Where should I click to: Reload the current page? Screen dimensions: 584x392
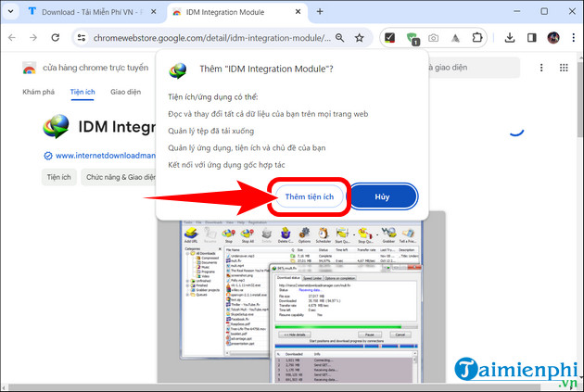click(x=55, y=38)
